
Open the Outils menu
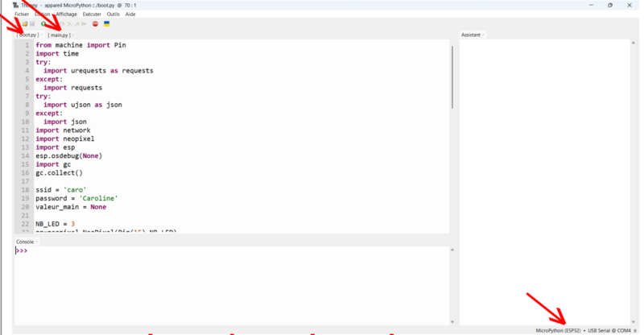coord(114,14)
